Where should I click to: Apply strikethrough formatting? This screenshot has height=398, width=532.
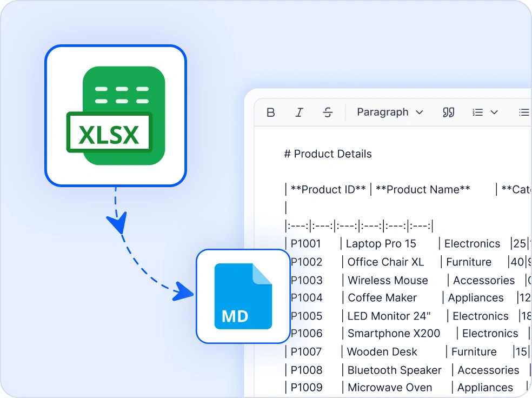coord(328,112)
